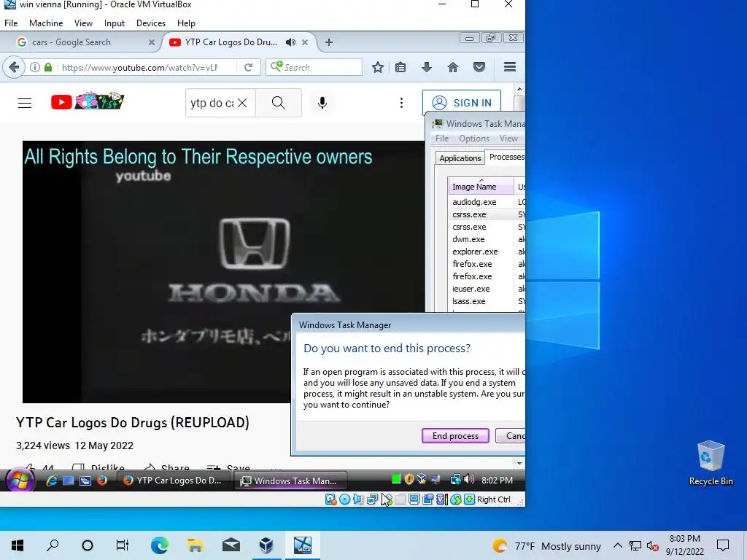Run YouTube search magnifier button
The width and height of the screenshot is (747, 560).
[x=279, y=103]
